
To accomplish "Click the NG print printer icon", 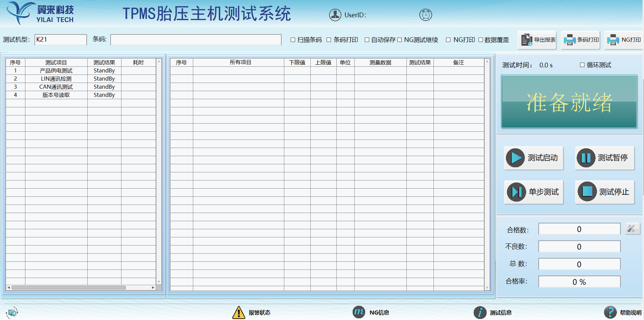I will 613,40.
